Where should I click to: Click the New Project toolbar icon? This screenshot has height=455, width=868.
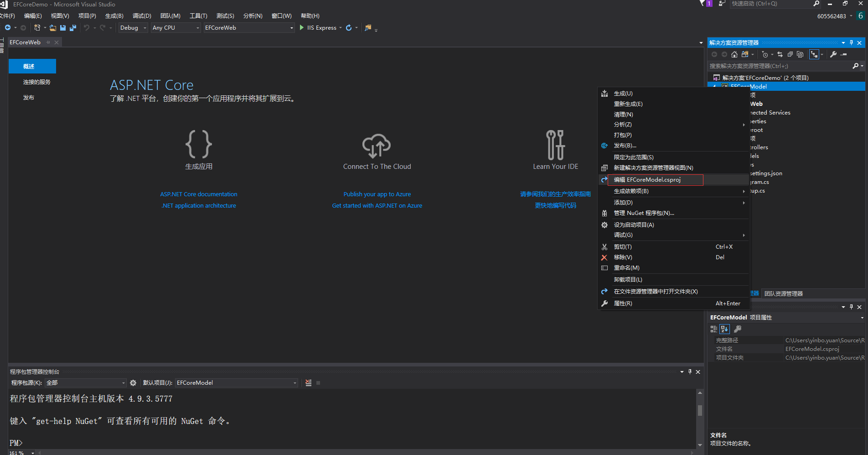pyautogui.click(x=37, y=28)
